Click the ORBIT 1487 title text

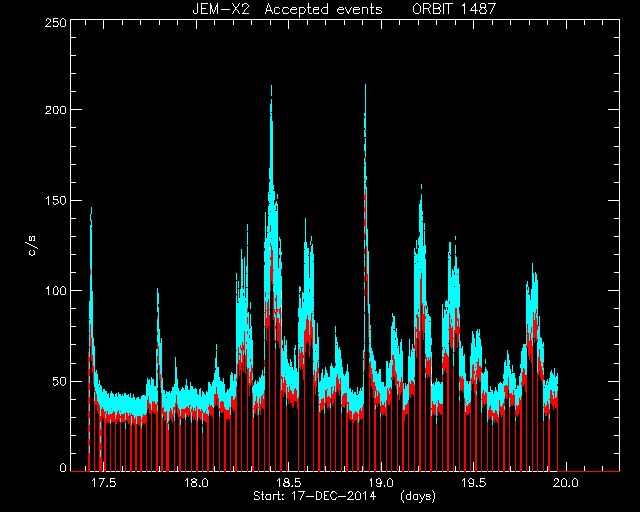[454, 9]
